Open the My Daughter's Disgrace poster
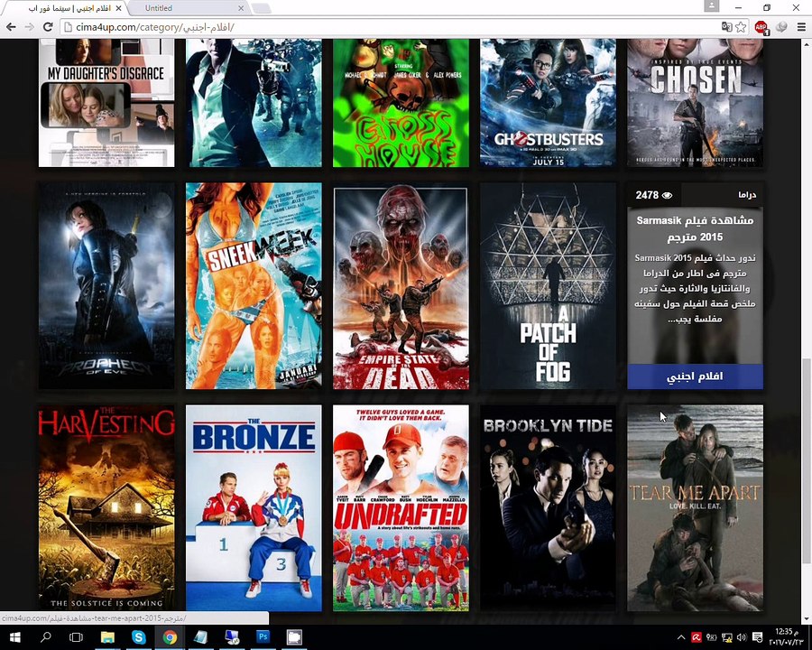The width and height of the screenshot is (812, 650). pos(106,103)
